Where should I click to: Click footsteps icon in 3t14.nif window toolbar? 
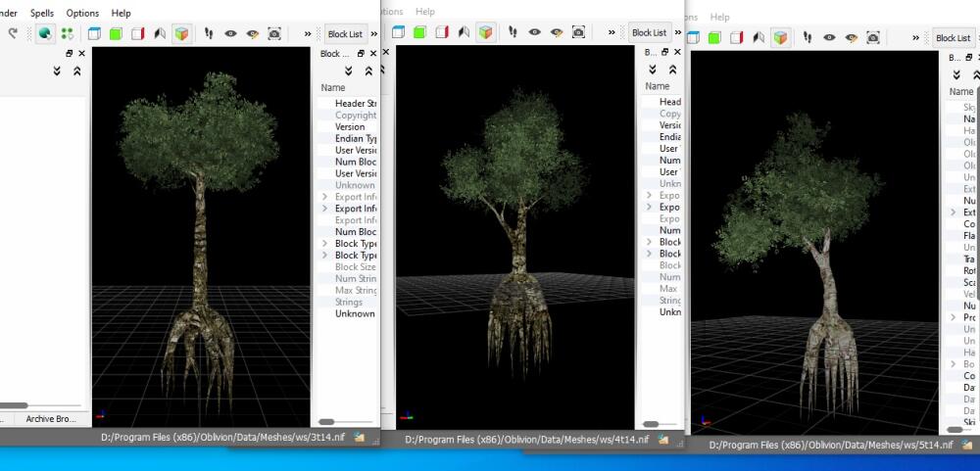pyautogui.click(x=209, y=33)
